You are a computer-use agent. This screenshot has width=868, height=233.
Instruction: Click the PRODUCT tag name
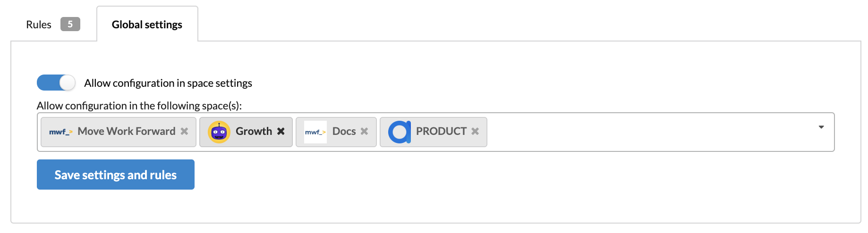pyautogui.click(x=441, y=132)
